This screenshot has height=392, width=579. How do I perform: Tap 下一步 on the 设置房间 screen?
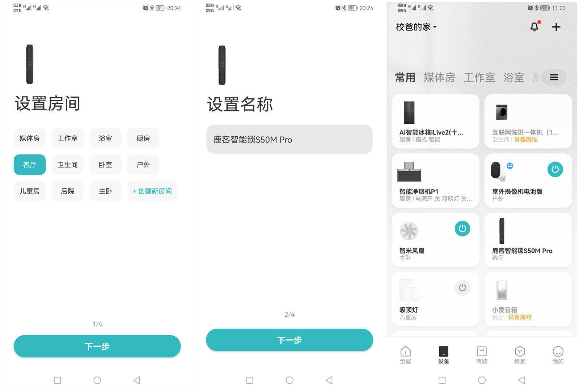coord(97,346)
